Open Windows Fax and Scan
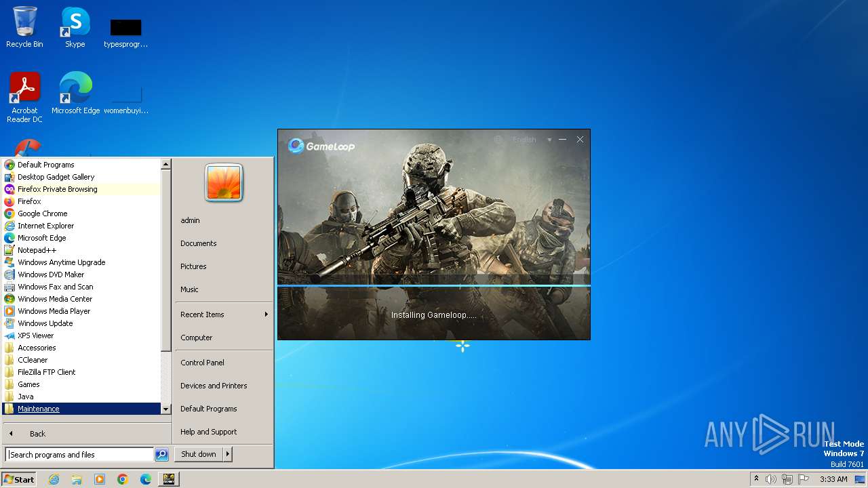This screenshot has width=868, height=488. point(81,287)
